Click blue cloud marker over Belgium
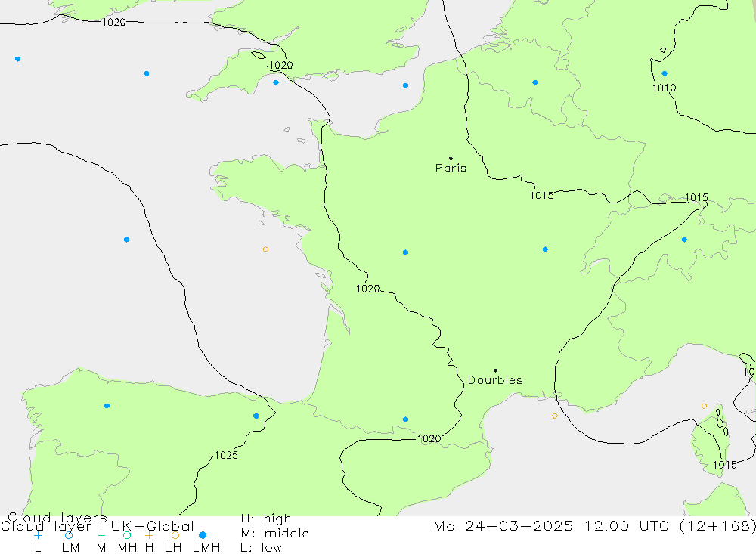This screenshot has height=554, width=756. click(535, 82)
